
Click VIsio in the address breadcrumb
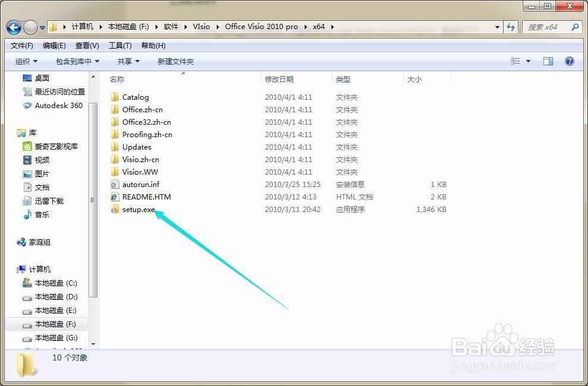(x=201, y=27)
